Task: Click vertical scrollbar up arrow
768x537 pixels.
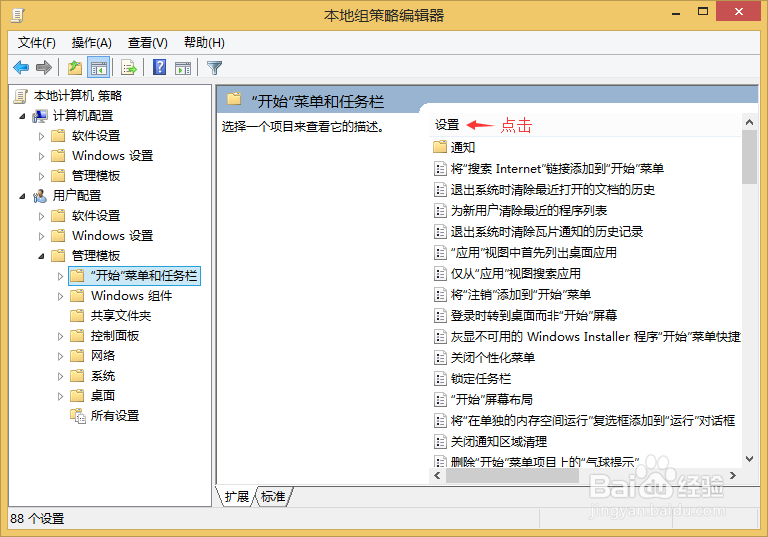Action: 749,122
